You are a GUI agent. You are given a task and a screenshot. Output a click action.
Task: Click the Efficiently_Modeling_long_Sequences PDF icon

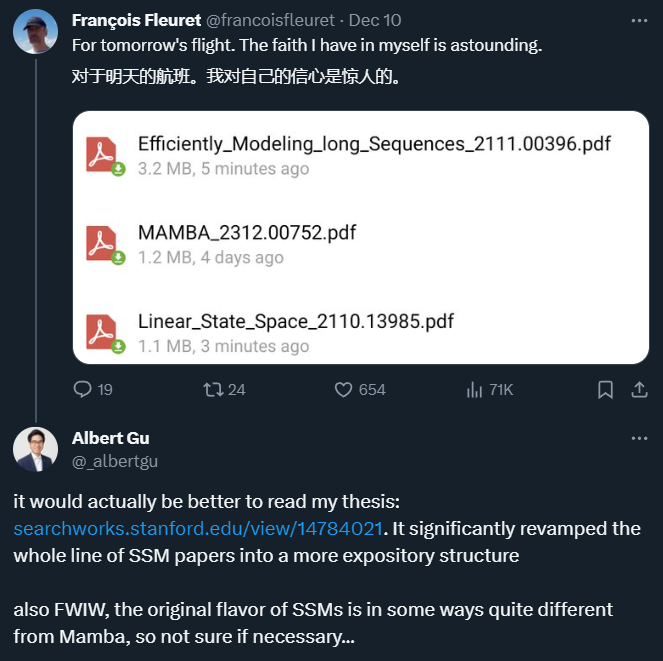click(x=103, y=156)
